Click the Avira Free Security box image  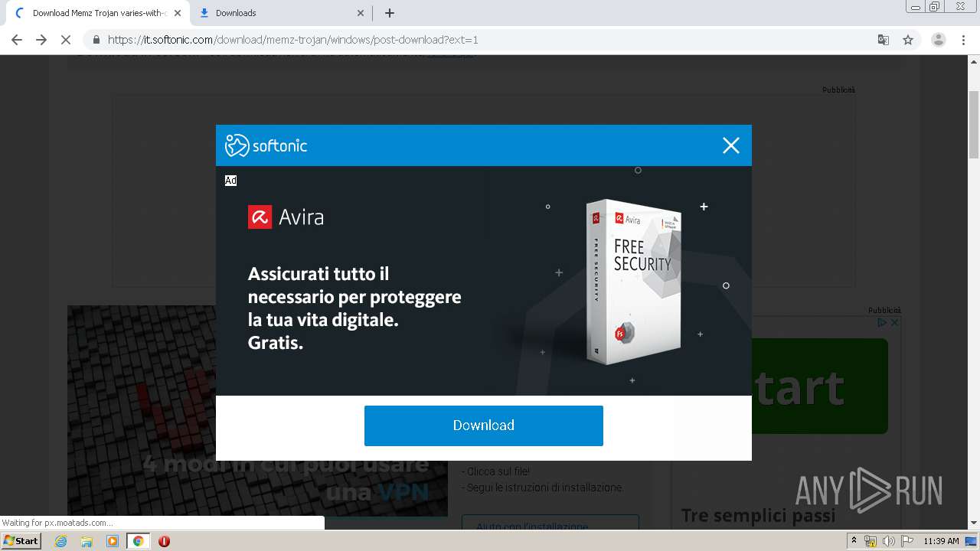pos(634,282)
